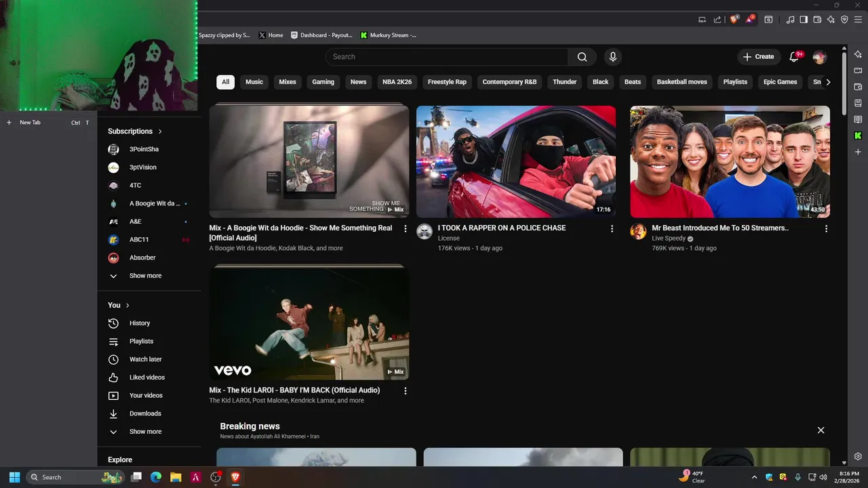868x488 pixels.
Task: Switch to the X Home tab
Action: [271, 35]
